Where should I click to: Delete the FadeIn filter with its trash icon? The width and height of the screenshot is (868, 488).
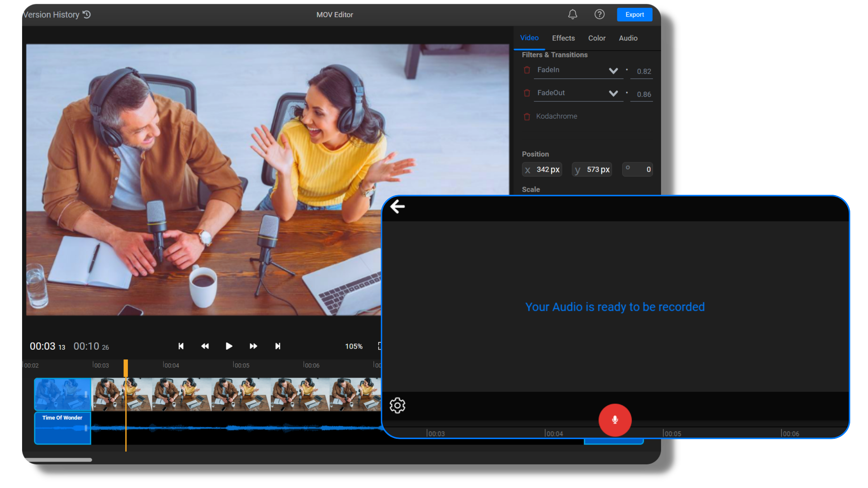[x=527, y=70]
